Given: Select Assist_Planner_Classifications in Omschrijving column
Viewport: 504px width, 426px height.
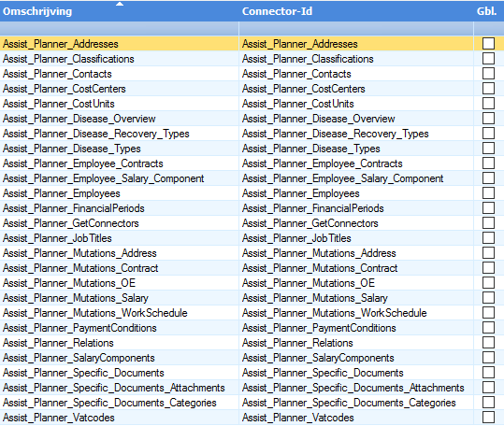Looking at the screenshot, I should pos(68,59).
